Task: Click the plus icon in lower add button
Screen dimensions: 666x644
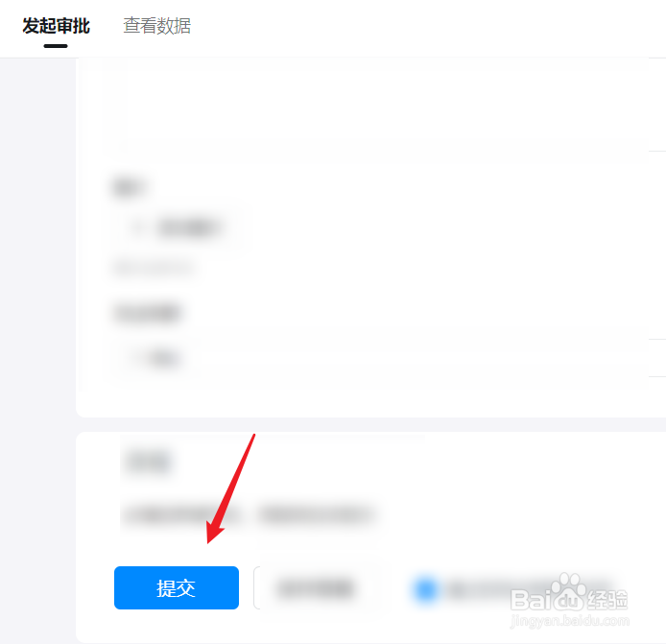Action: pyautogui.click(x=136, y=359)
